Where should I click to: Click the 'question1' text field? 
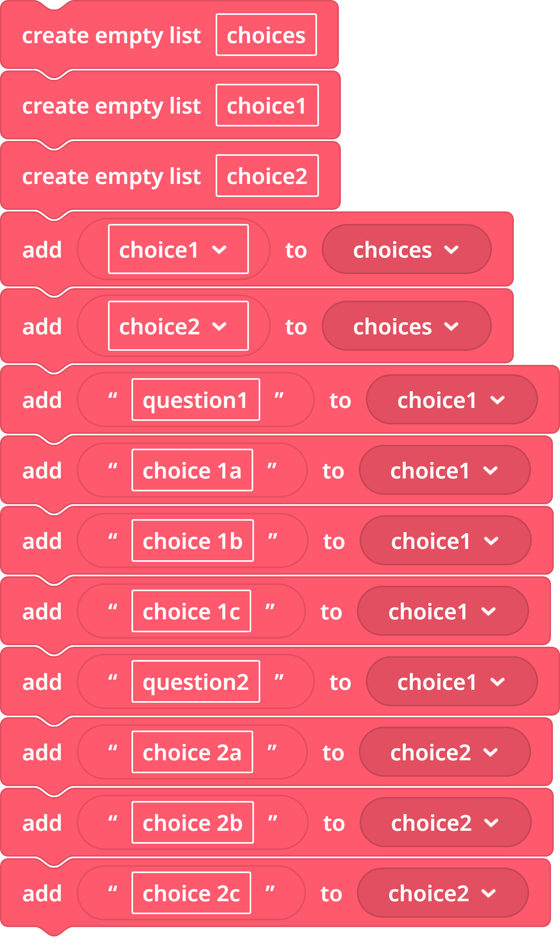point(196,400)
